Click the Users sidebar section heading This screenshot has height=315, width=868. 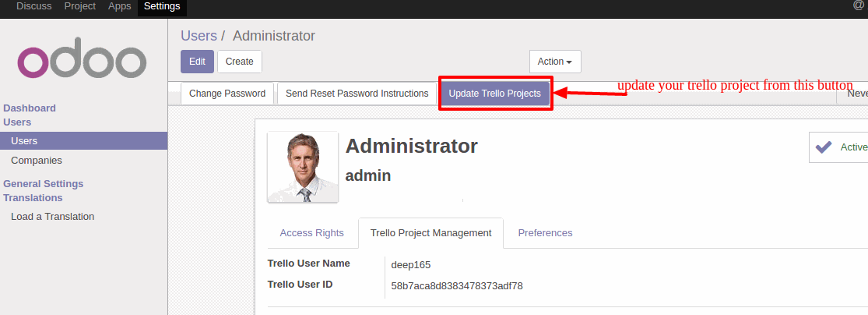pyautogui.click(x=17, y=122)
